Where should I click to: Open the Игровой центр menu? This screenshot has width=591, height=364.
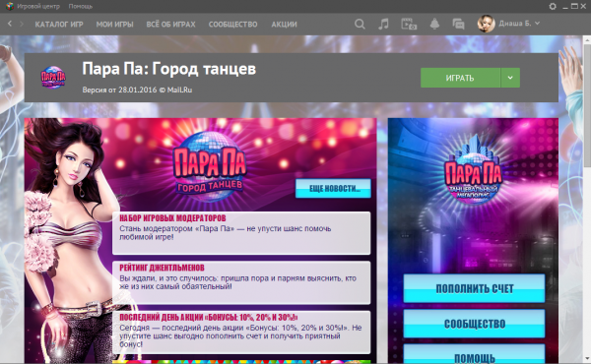(38, 7)
